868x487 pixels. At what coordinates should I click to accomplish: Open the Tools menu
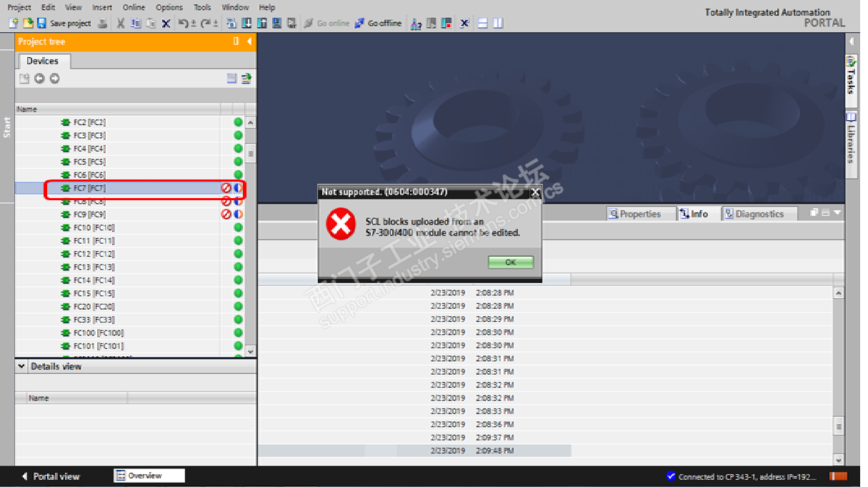(x=202, y=7)
